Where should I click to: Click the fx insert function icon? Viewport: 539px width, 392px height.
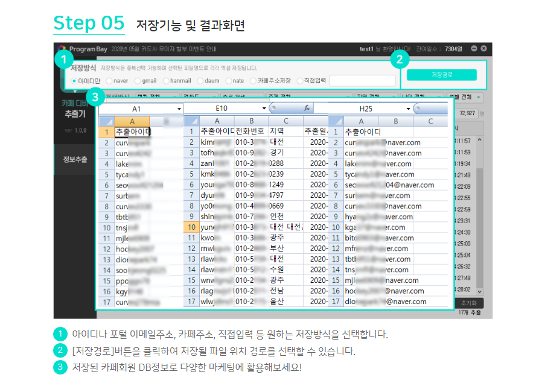tap(306, 108)
